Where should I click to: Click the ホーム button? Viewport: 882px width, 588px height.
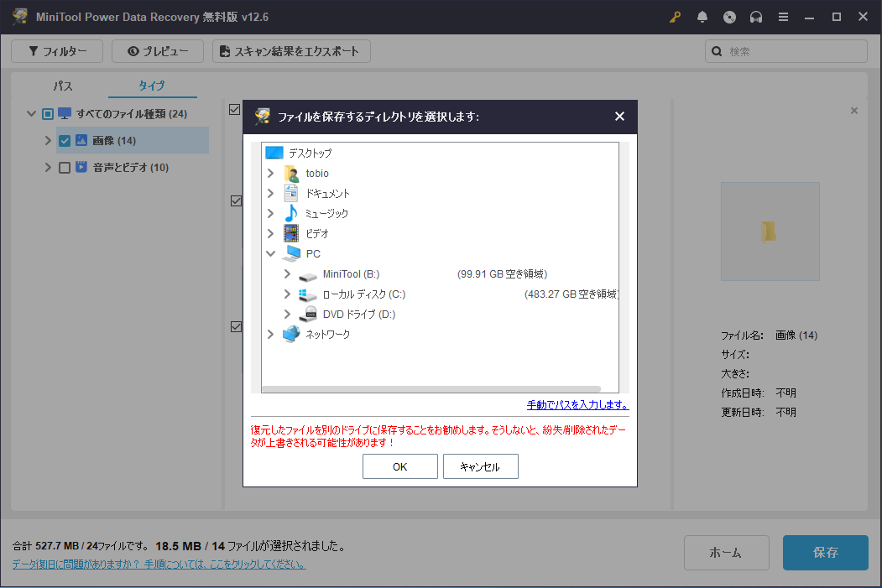tap(726, 553)
